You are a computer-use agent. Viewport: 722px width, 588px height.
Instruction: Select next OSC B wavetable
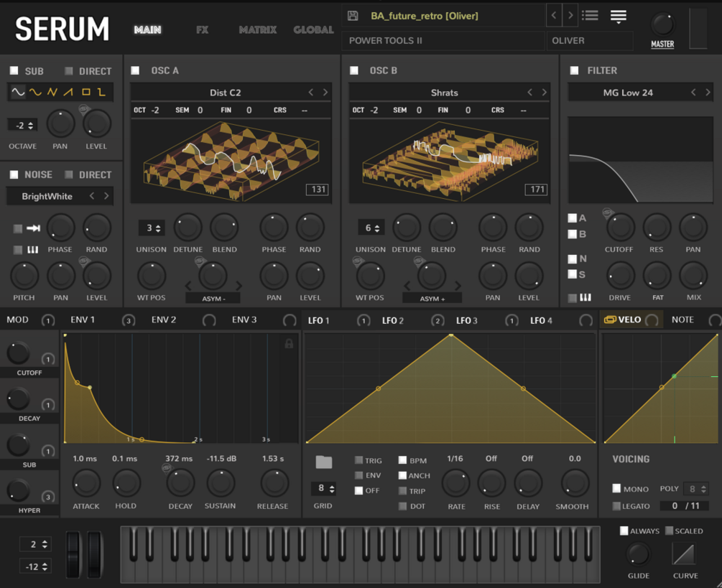(544, 93)
